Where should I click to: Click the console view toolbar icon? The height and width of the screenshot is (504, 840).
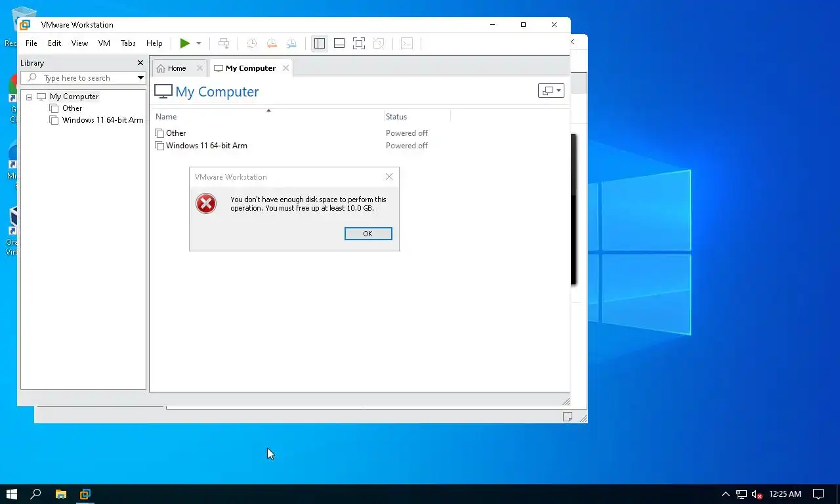(x=407, y=43)
